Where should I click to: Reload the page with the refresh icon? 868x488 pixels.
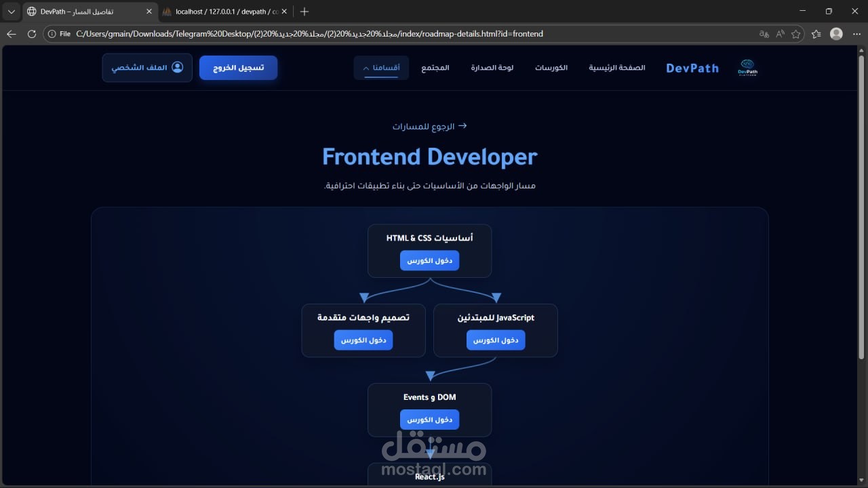[x=31, y=34]
